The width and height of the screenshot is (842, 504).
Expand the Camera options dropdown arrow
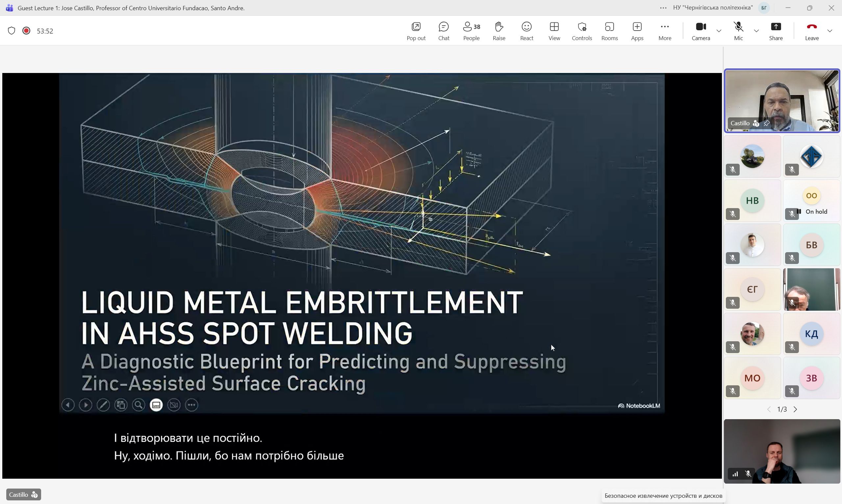click(719, 31)
